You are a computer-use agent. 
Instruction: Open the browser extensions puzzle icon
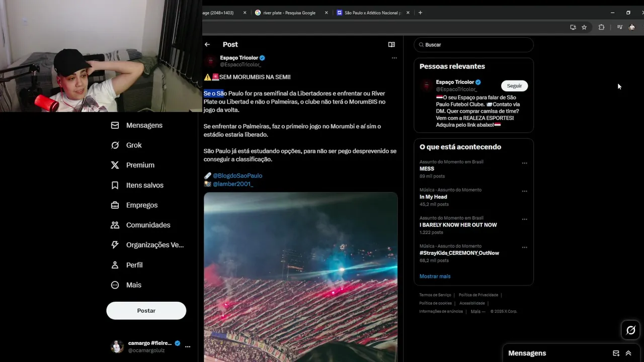(601, 27)
